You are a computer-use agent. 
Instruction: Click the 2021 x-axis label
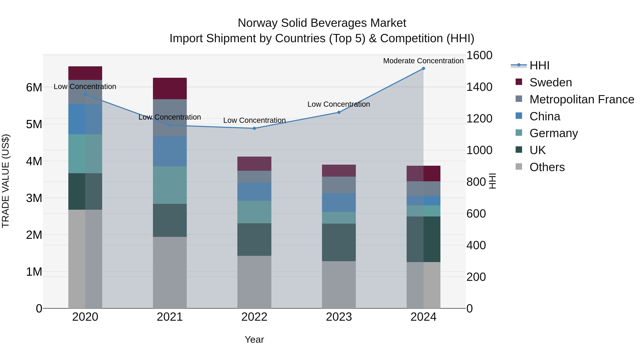point(170,317)
